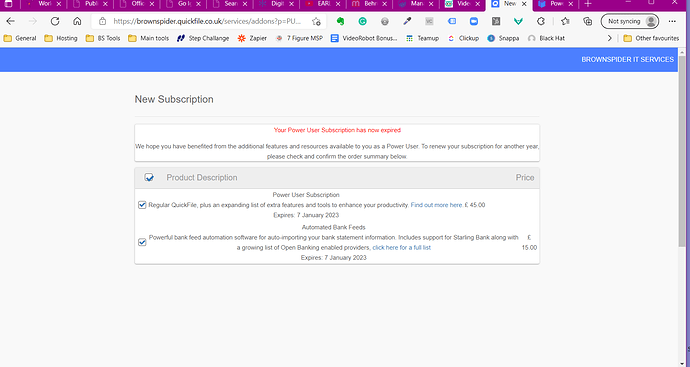
Task: Open the Evernote extension icon
Action: tap(340, 21)
